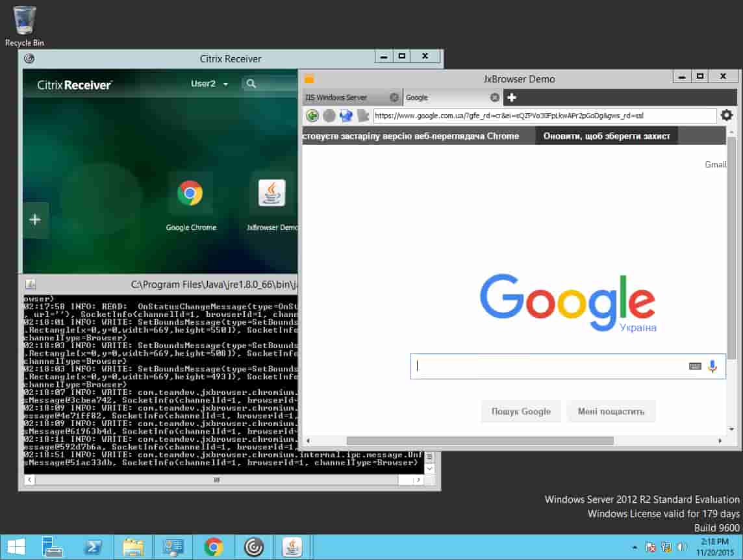Go back using JxBrowser back arrow
743x560 pixels.
(312, 115)
